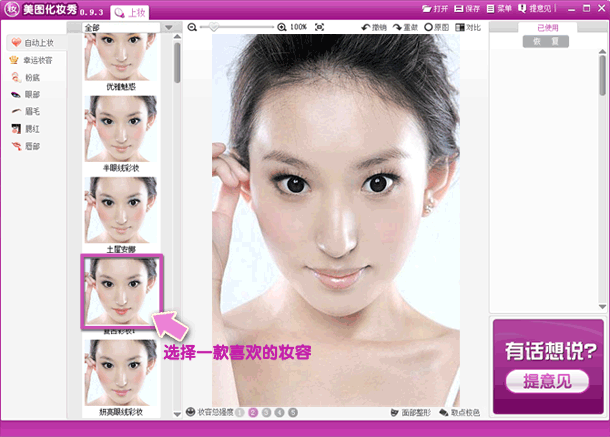The width and height of the screenshot is (610, 437).
Task: Toggle the 对比 compare view
Action: click(467, 27)
